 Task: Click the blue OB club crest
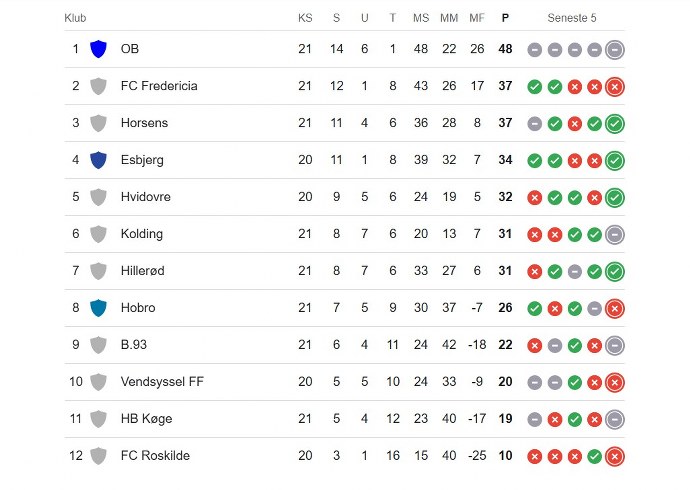[98, 49]
